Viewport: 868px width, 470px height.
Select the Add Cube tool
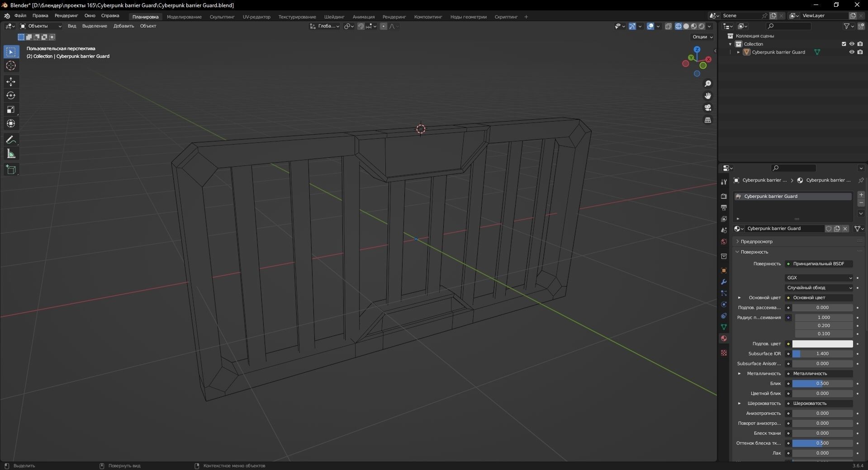tap(11, 170)
